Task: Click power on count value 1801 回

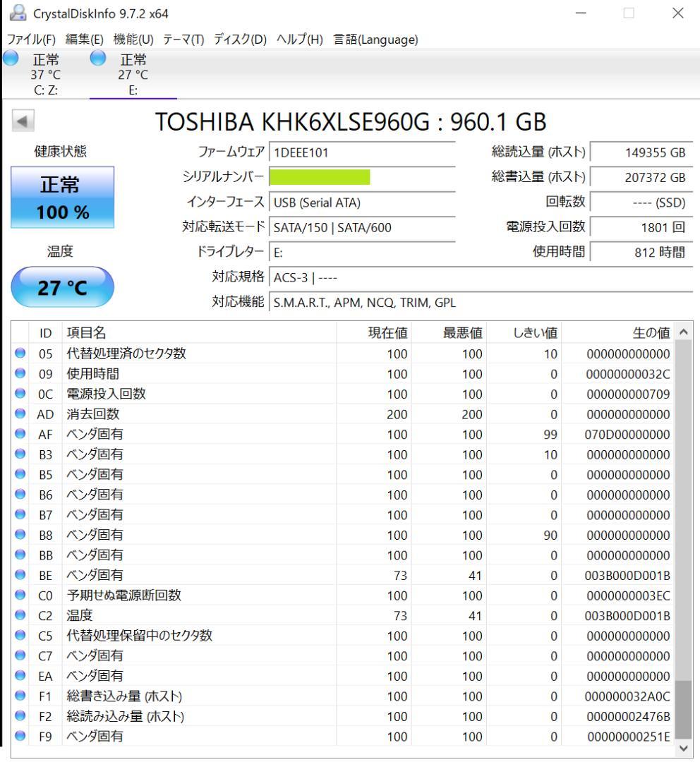Action: 641,227
